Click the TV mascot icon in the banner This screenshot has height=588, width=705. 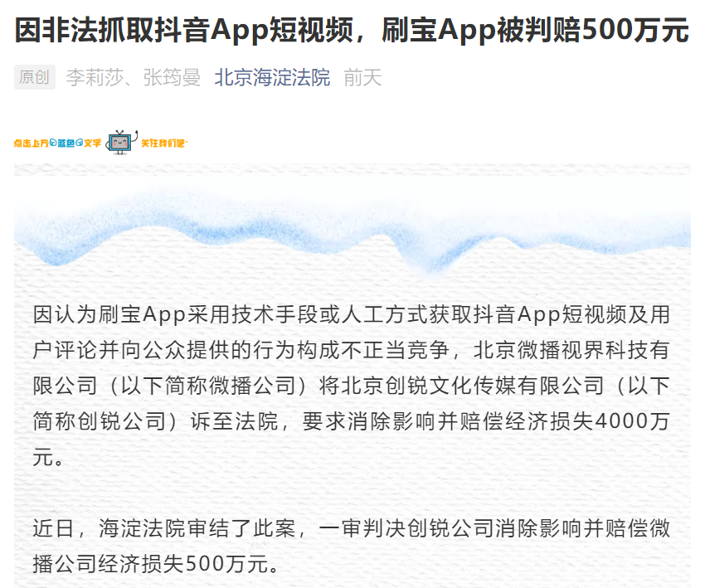(x=121, y=143)
